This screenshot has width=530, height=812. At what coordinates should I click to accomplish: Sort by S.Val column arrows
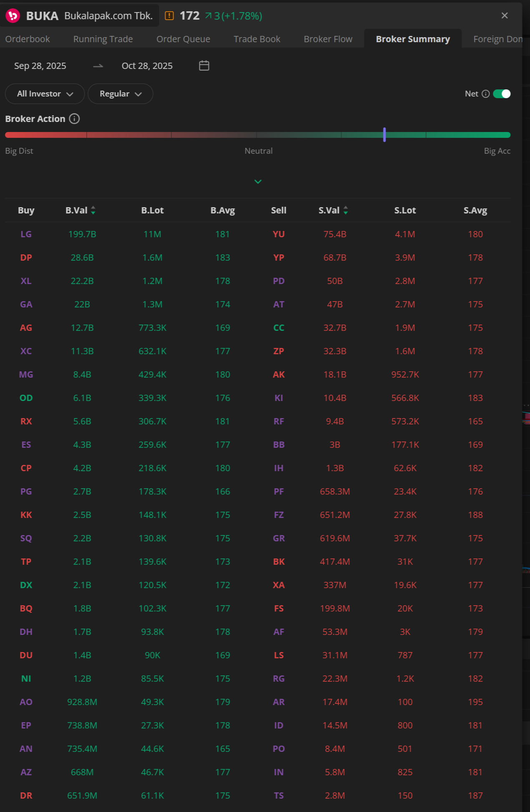pos(346,211)
